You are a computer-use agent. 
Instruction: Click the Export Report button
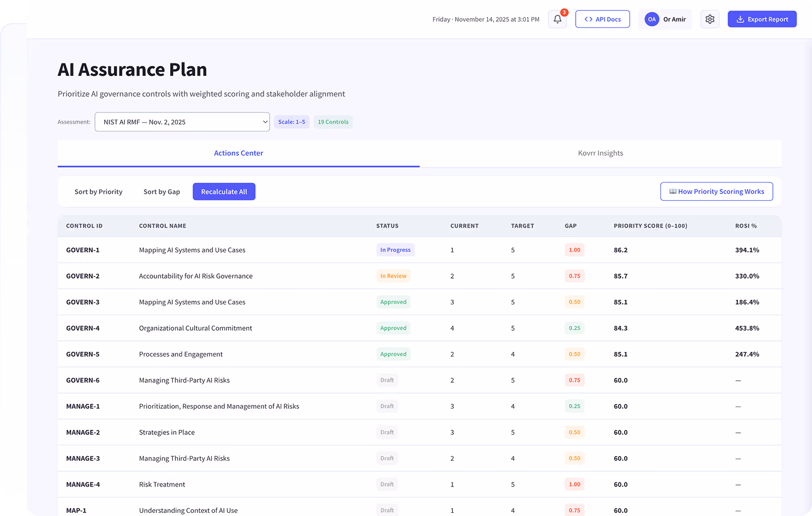(762, 19)
